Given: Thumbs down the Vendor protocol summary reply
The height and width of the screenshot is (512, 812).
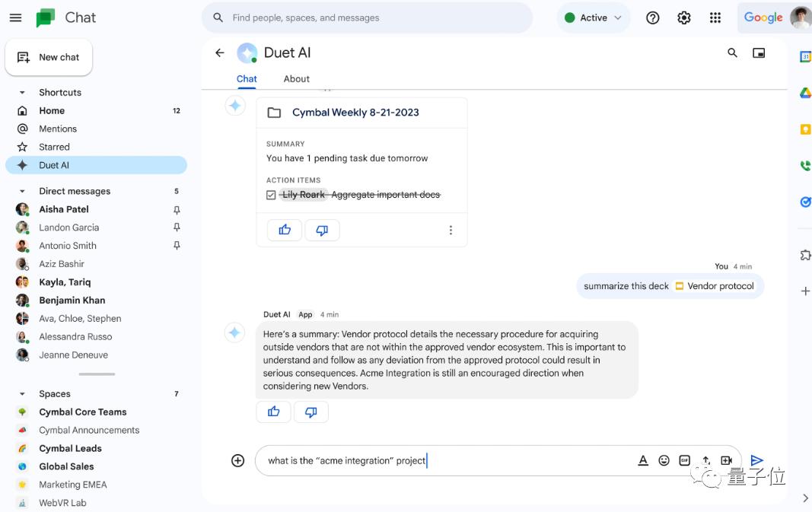Looking at the screenshot, I should tap(310, 412).
